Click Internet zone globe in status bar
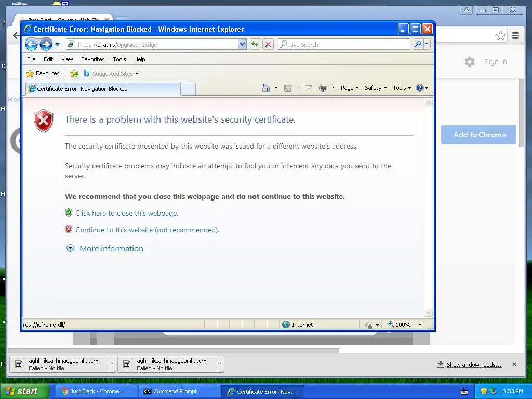Screen dimensions: 532x399 point(286,324)
